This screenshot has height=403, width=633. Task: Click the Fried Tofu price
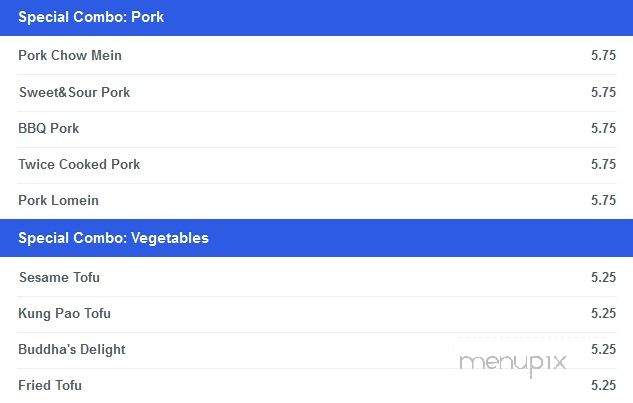pos(604,385)
